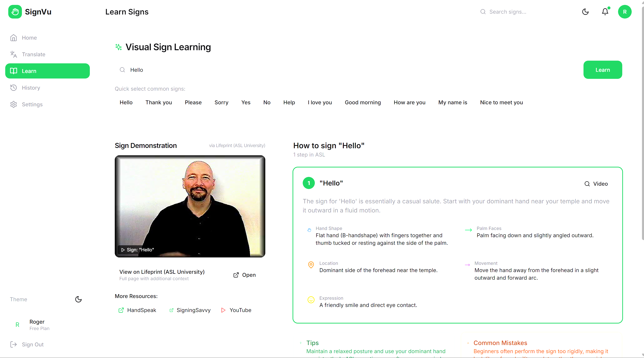
Task: Select the Nice to meet you chip
Action: pos(501,102)
